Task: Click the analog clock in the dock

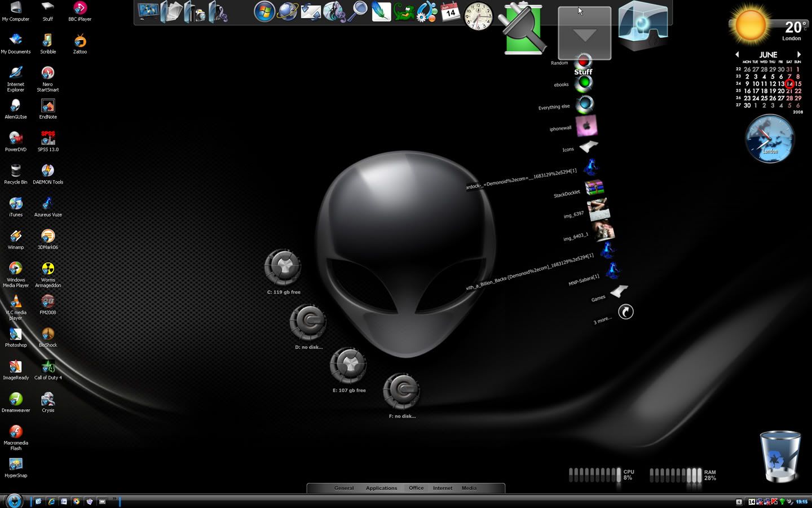Action: 478,16
